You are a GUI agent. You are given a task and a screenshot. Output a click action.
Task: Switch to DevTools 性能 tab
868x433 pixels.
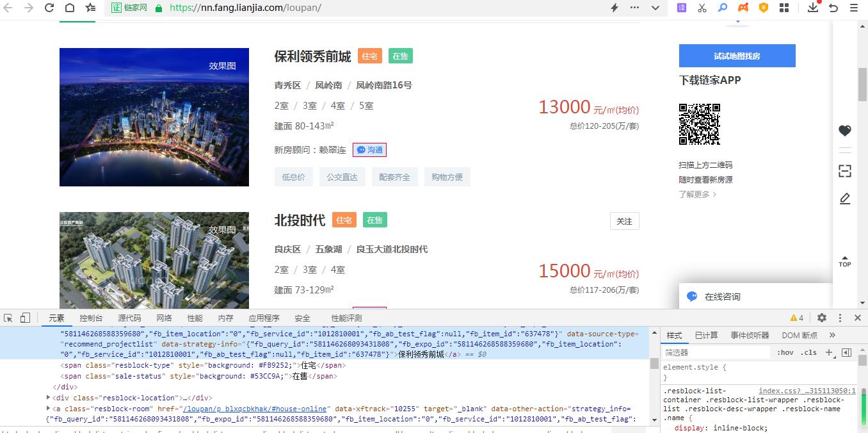[x=195, y=318]
